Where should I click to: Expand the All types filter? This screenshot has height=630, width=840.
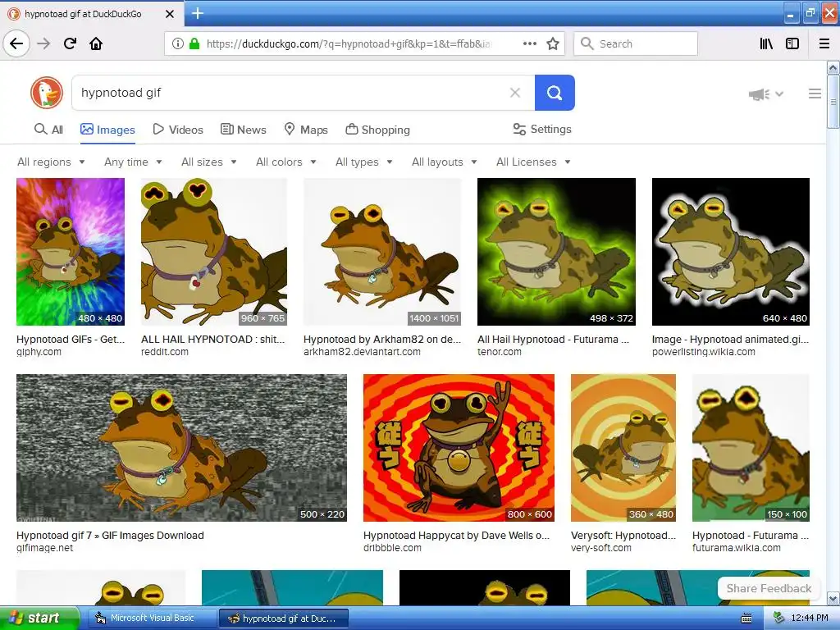363,162
